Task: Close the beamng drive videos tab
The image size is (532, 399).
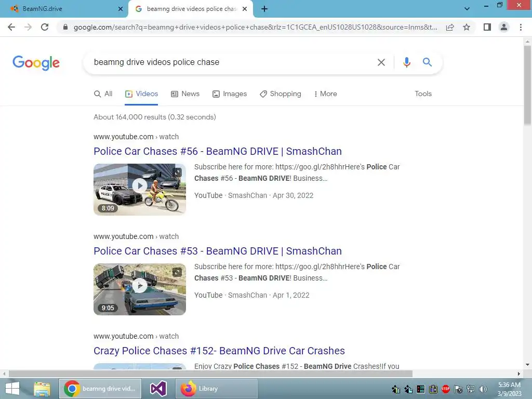Action: click(245, 9)
